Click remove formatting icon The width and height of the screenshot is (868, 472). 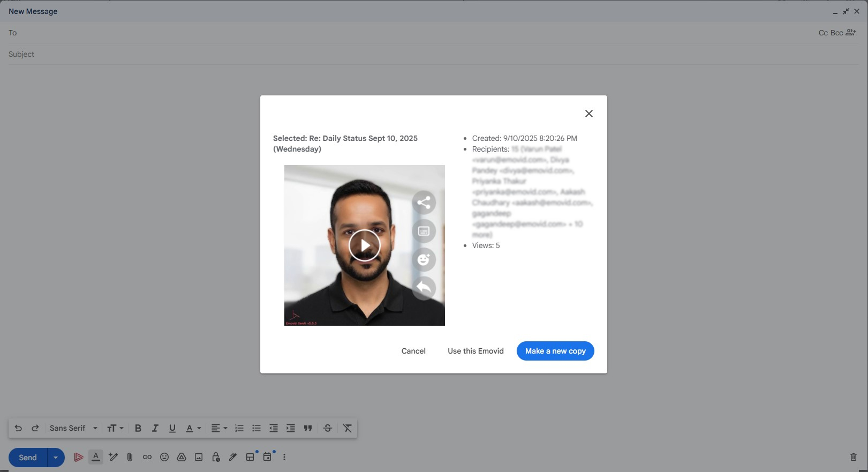point(348,428)
